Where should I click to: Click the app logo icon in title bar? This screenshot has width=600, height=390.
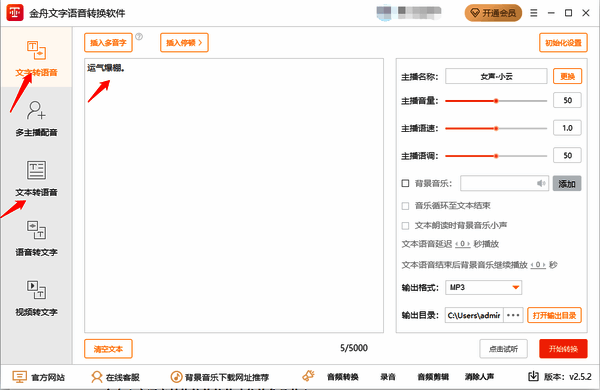[15, 13]
